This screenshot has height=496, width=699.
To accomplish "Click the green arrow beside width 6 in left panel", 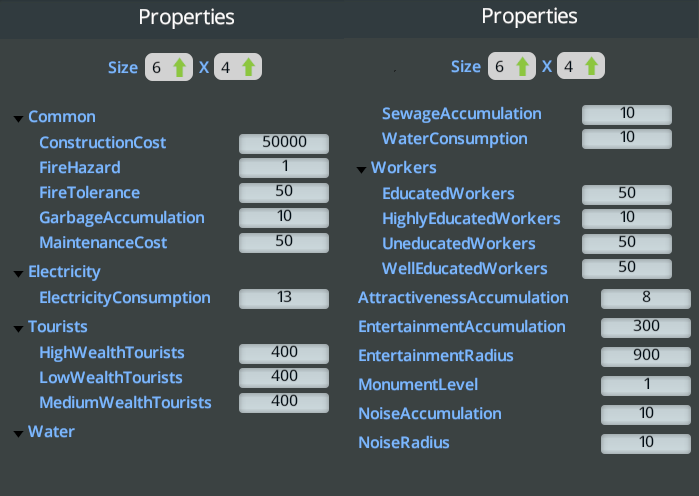I will tap(180, 68).
